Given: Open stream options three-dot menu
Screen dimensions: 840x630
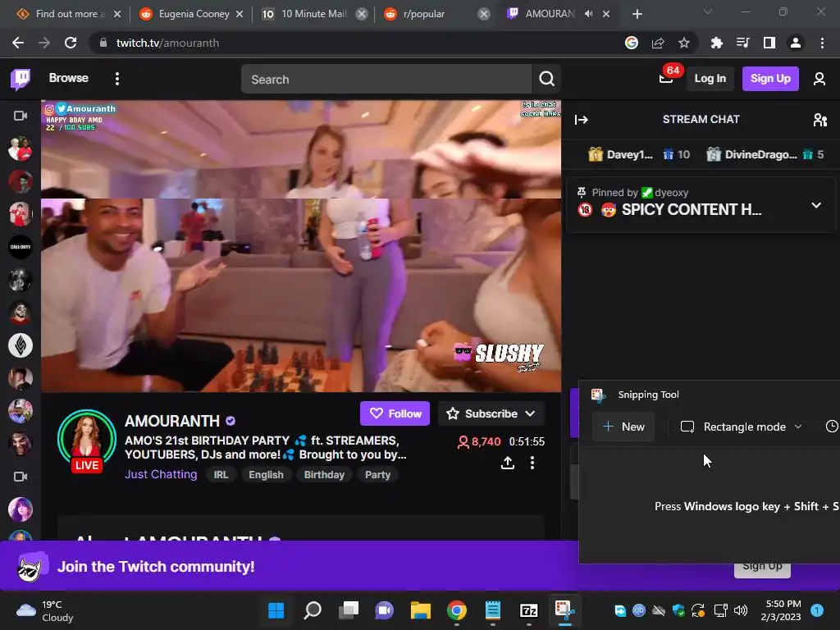Looking at the screenshot, I should point(532,463).
